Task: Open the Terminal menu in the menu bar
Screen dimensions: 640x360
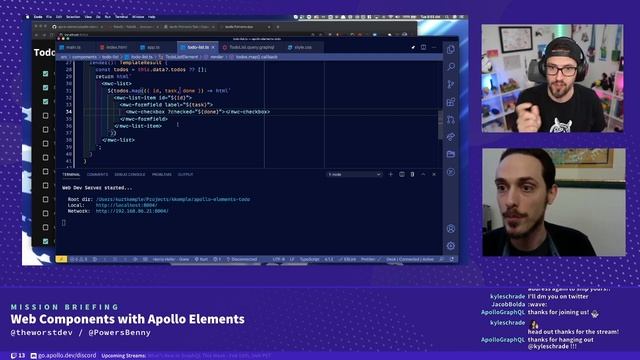Action: coord(121,17)
